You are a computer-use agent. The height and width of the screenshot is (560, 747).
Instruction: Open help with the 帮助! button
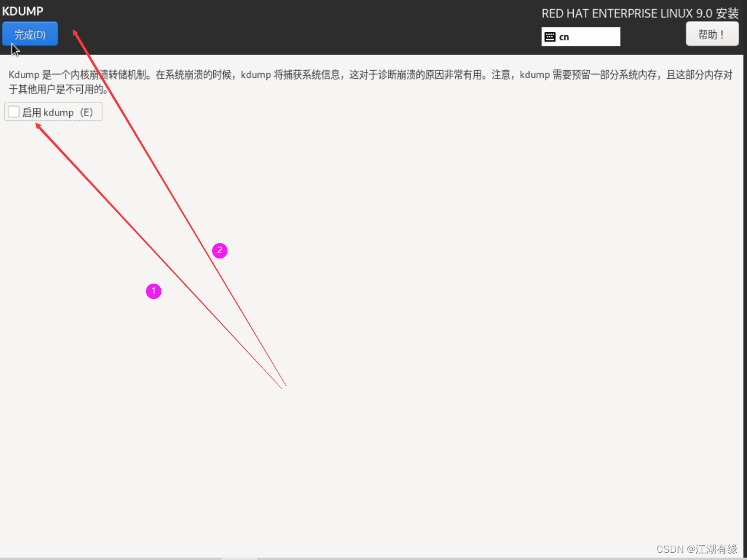pos(712,34)
